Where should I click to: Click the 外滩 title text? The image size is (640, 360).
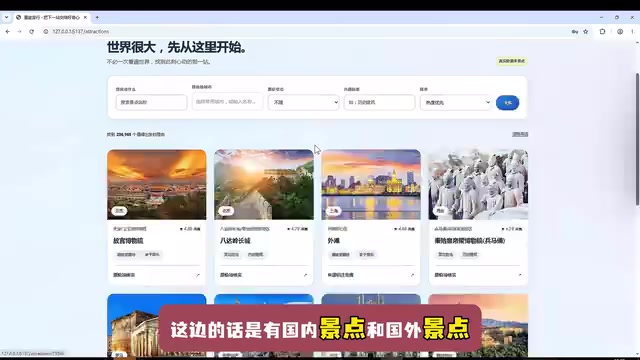point(333,241)
